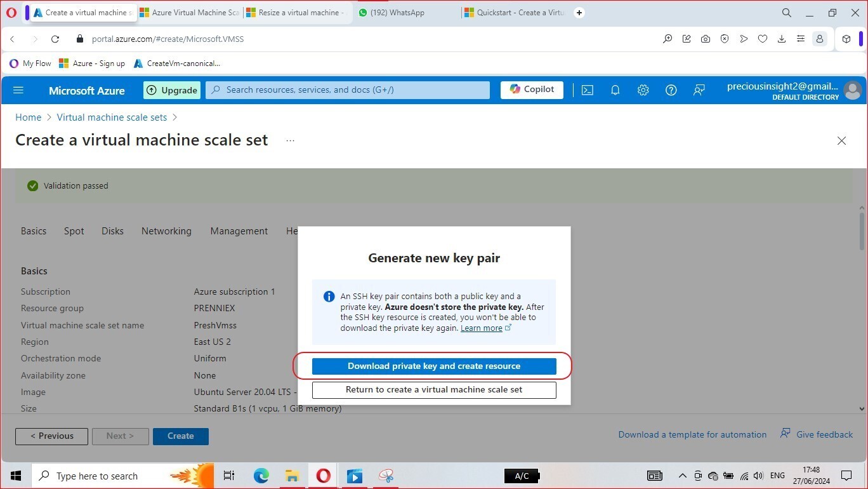Click Return to create a virtual machine scale set
868x489 pixels.
point(434,390)
